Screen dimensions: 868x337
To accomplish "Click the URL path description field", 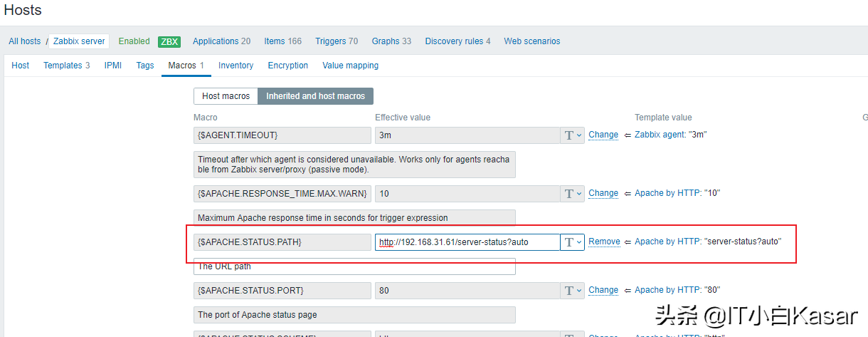I will [354, 266].
